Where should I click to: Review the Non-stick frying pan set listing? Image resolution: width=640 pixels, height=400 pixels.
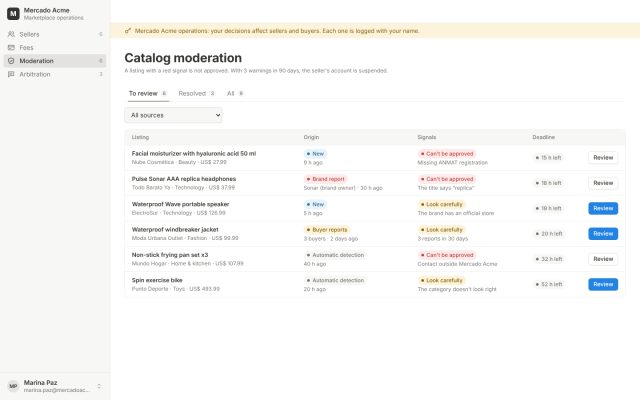[x=603, y=259]
